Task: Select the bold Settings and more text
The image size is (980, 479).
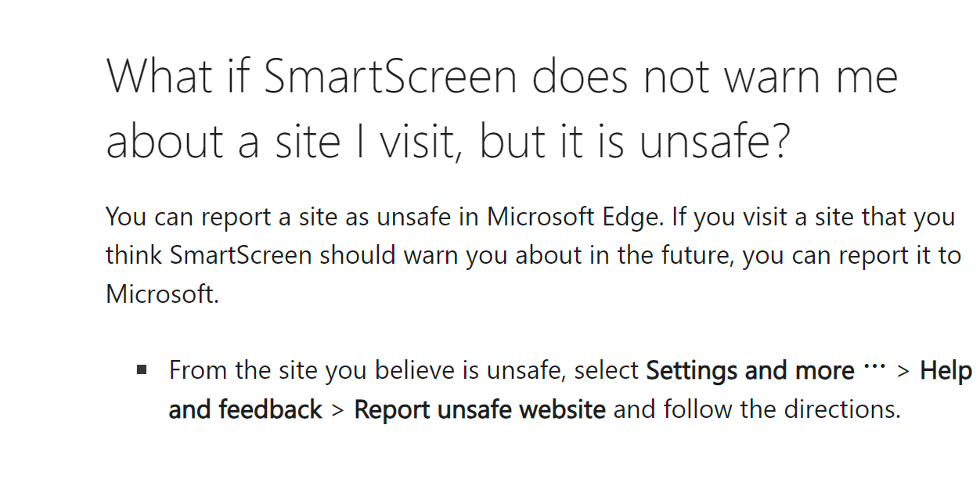Action: coord(750,370)
